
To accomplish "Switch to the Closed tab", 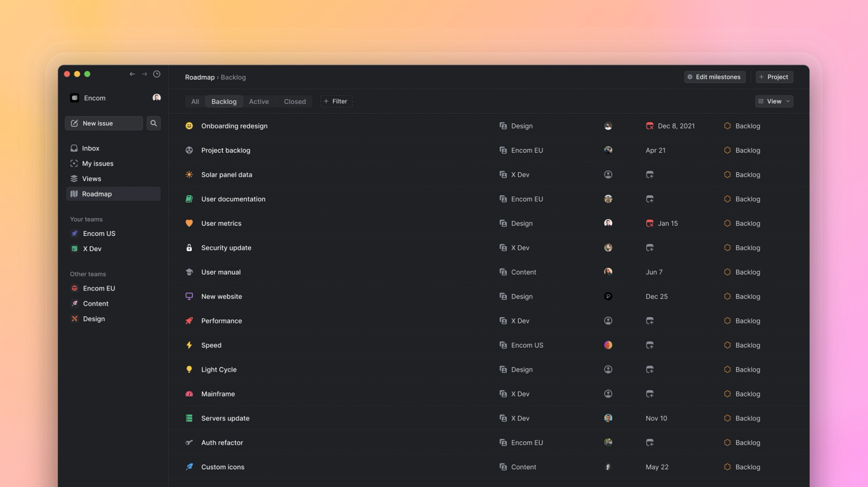I will 295,102.
